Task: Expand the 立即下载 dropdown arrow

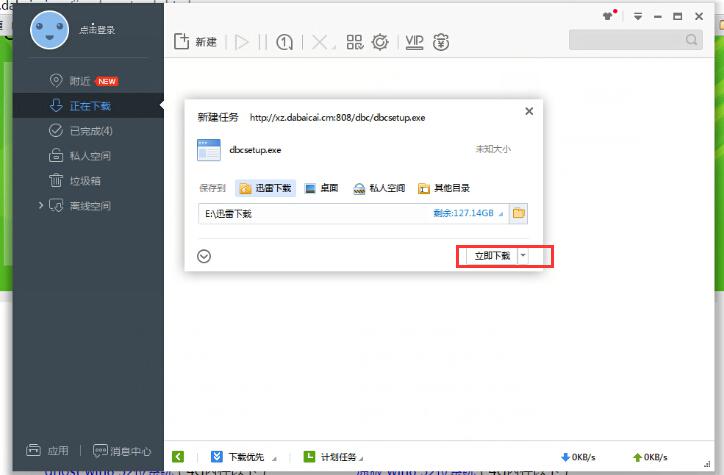Action: [x=524, y=256]
